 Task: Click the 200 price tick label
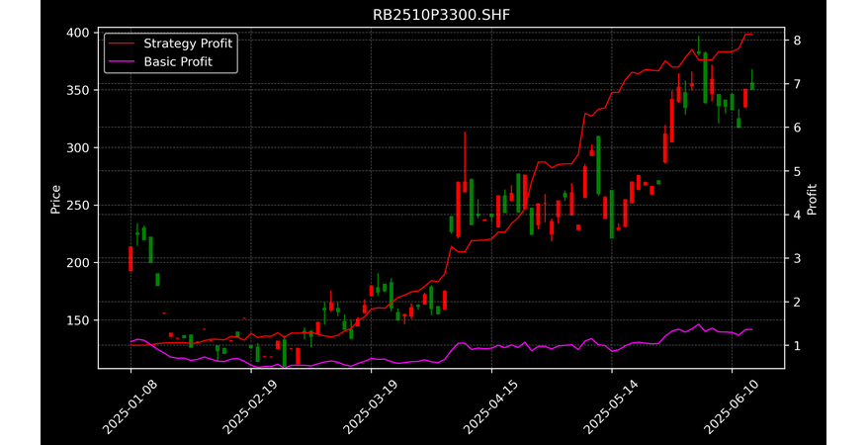(x=77, y=263)
